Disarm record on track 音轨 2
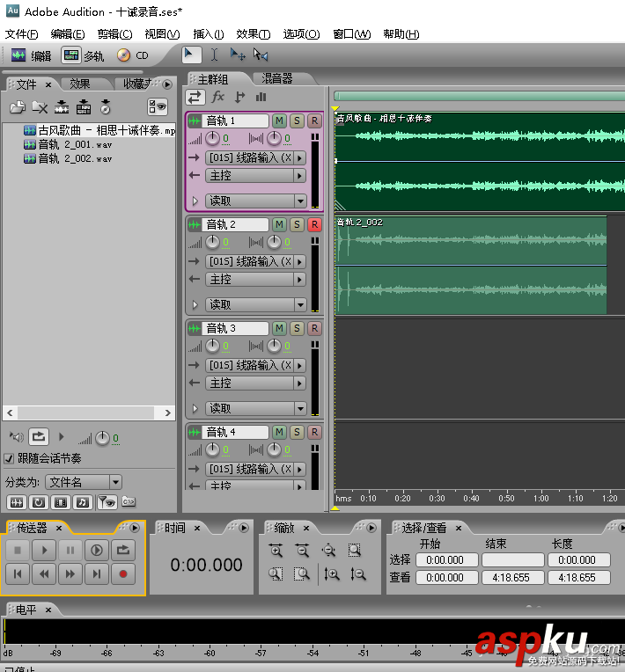The height and width of the screenshot is (672, 625). click(314, 224)
